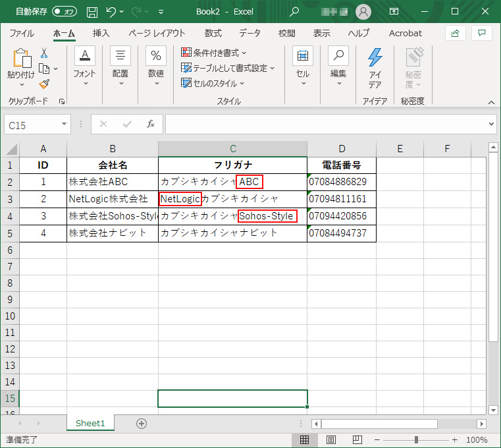This screenshot has width=501, height=448.
Task: Open Customize Quick Access Toolbar dropdown
Action: click(161, 12)
